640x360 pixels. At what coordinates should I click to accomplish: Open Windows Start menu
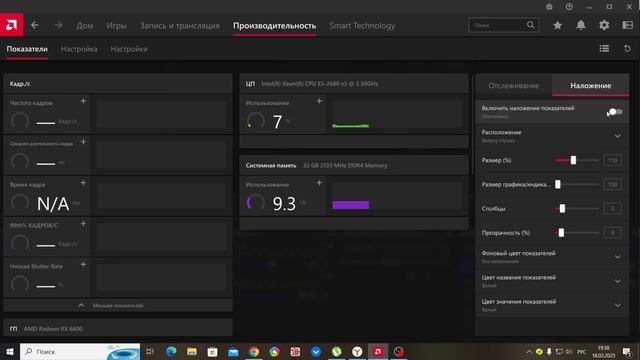(x=10, y=351)
